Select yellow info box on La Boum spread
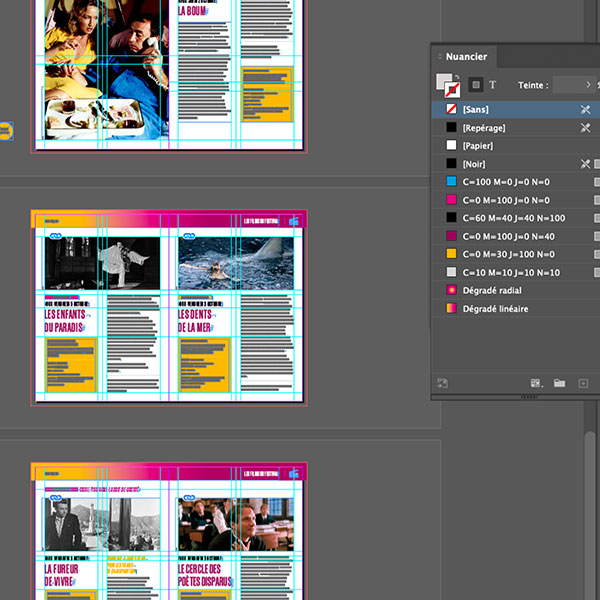Screen dimensions: 600x600 (x=267, y=95)
